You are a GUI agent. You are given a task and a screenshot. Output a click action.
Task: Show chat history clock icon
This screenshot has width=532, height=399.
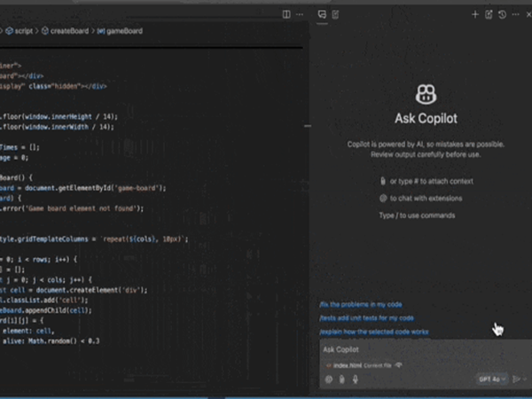[x=502, y=14]
